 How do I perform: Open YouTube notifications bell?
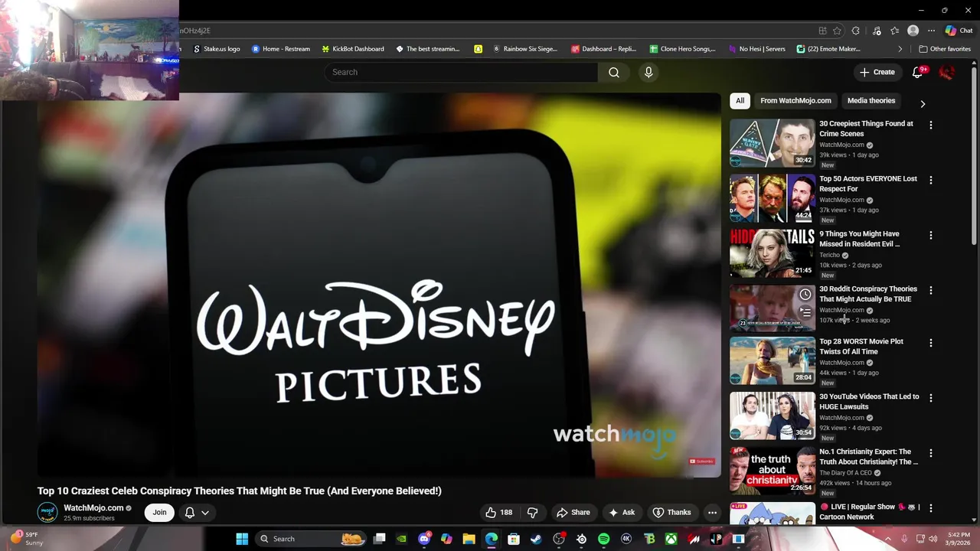click(918, 72)
